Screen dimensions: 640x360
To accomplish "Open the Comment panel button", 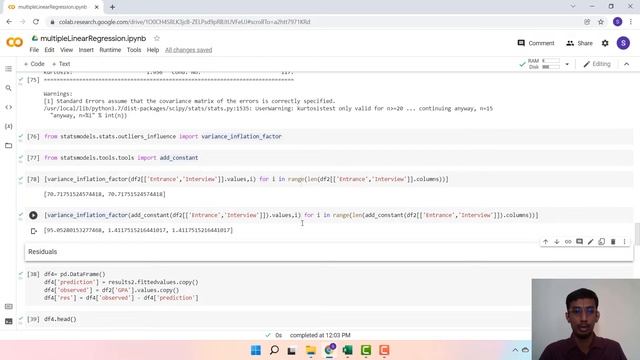I will tap(536, 43).
